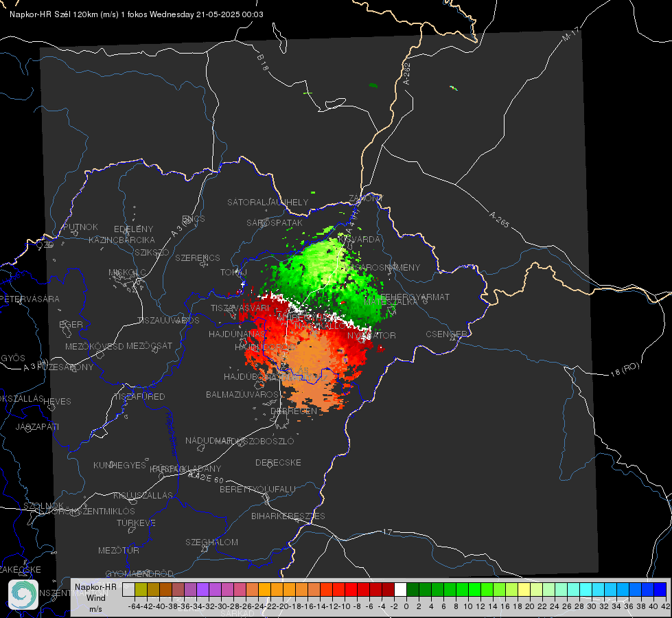Click the 'EDELÉNY' city label
Viewport: 672px width, 618px height.
pyautogui.click(x=133, y=229)
